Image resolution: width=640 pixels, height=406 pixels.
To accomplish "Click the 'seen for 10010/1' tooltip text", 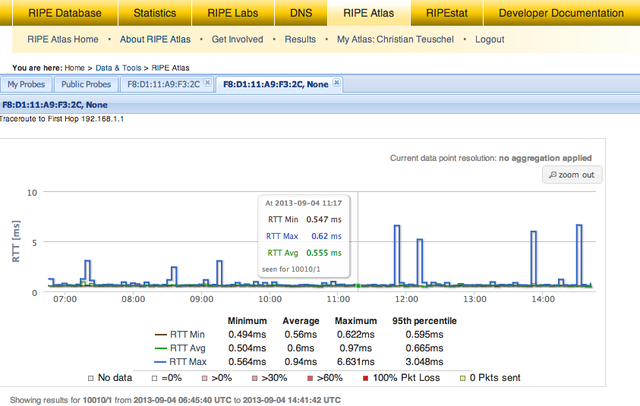I will pos(291,269).
